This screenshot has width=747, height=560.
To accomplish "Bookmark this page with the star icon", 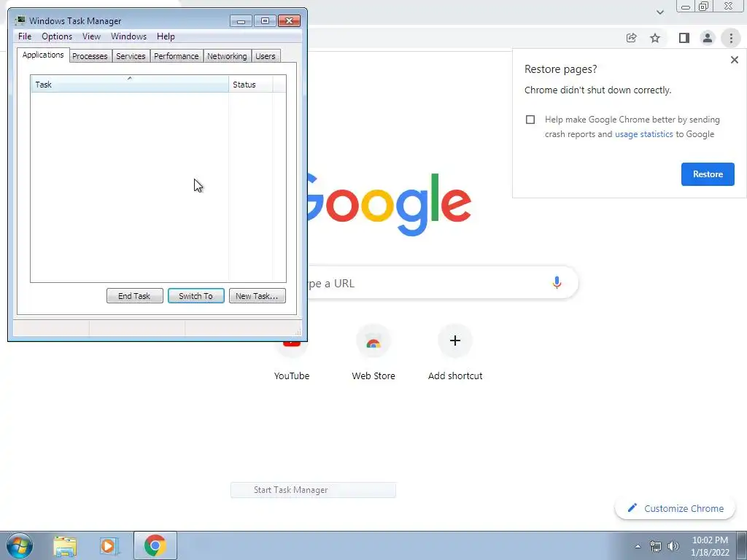I will point(655,38).
